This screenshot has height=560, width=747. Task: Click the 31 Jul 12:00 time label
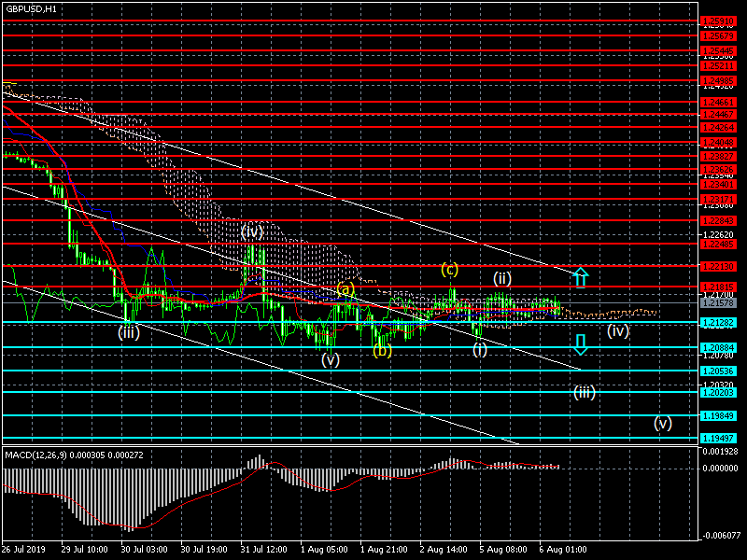point(264,551)
